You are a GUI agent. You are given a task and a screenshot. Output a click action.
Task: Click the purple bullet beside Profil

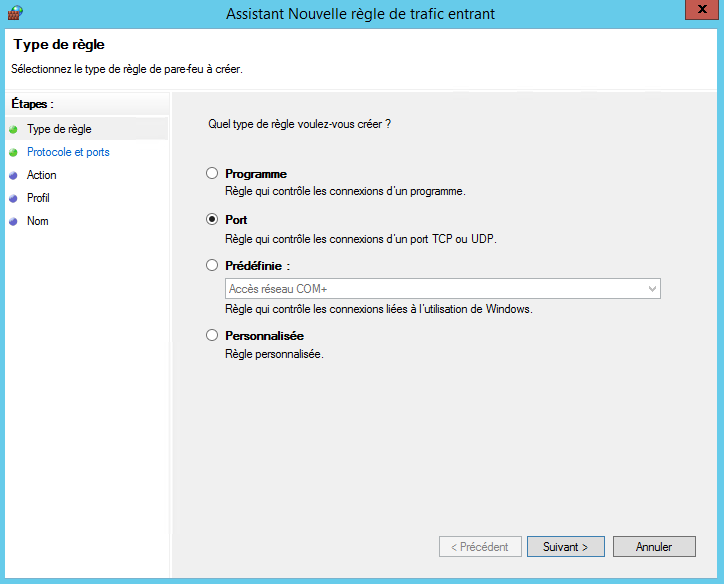(13, 198)
